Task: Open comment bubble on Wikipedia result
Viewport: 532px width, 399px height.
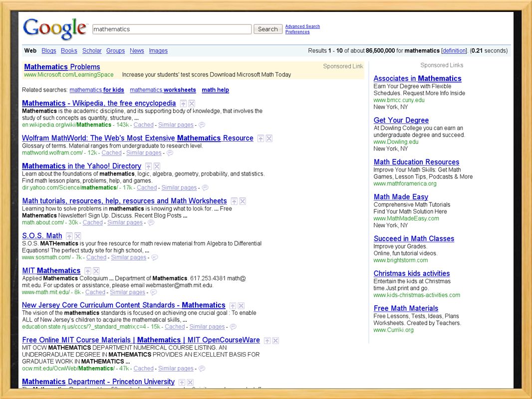Action: 202,125
